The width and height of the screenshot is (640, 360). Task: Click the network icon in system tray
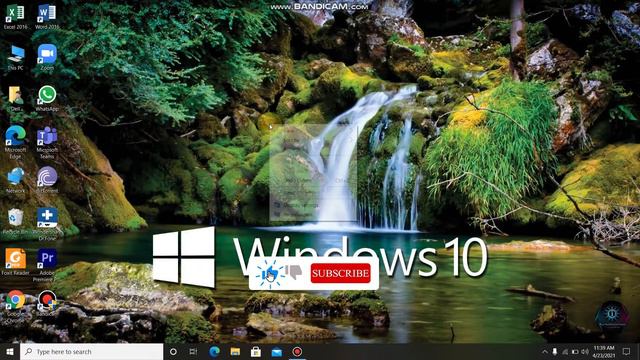[x=565, y=351]
